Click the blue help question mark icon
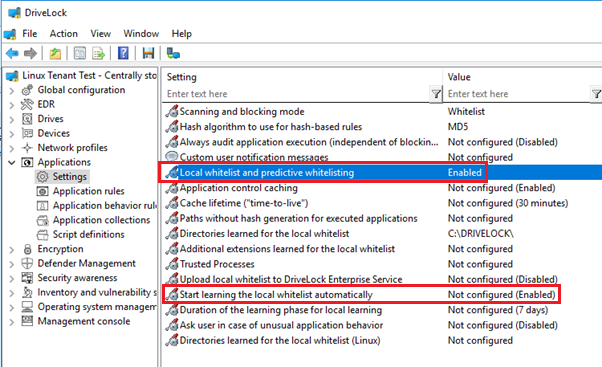The width and height of the screenshot is (602, 367). [123, 53]
